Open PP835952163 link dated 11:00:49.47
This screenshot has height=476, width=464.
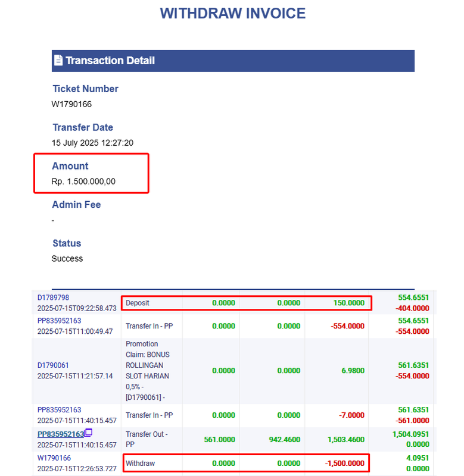pyautogui.click(x=59, y=321)
